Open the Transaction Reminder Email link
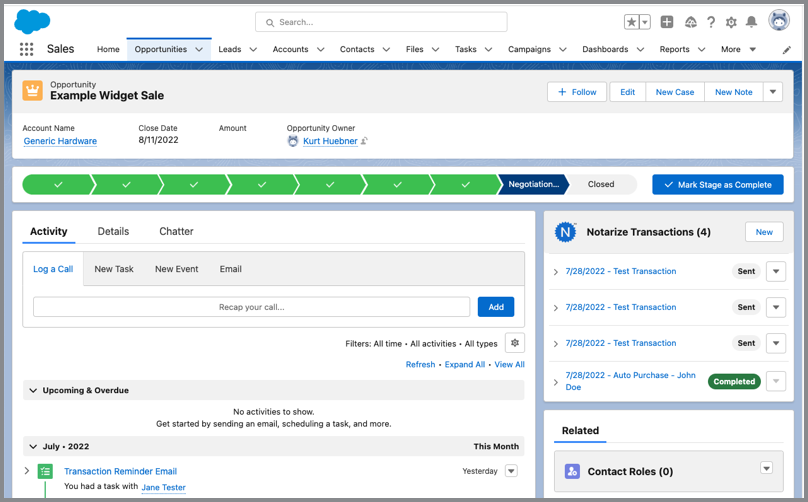808x502 pixels. 120,471
